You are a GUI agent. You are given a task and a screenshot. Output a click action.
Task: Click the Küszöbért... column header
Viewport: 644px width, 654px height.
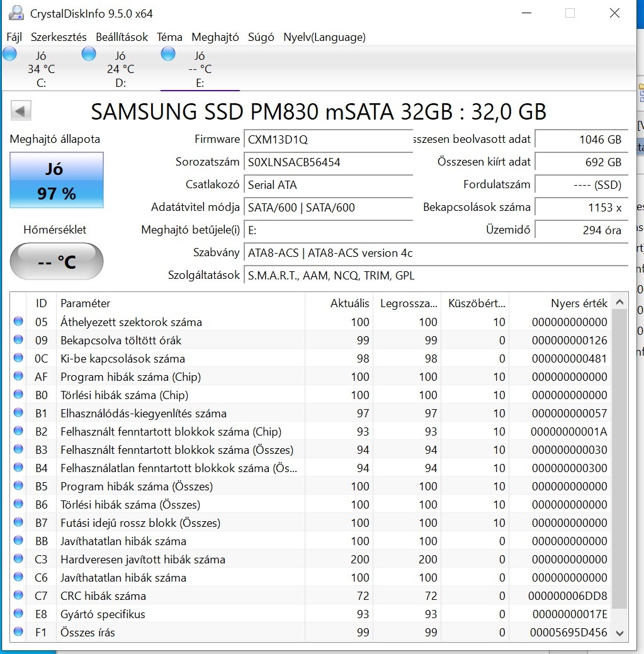coord(475,303)
